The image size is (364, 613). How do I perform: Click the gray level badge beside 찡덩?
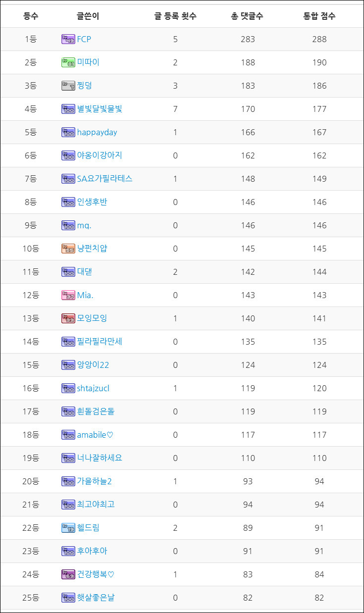[x=68, y=86]
